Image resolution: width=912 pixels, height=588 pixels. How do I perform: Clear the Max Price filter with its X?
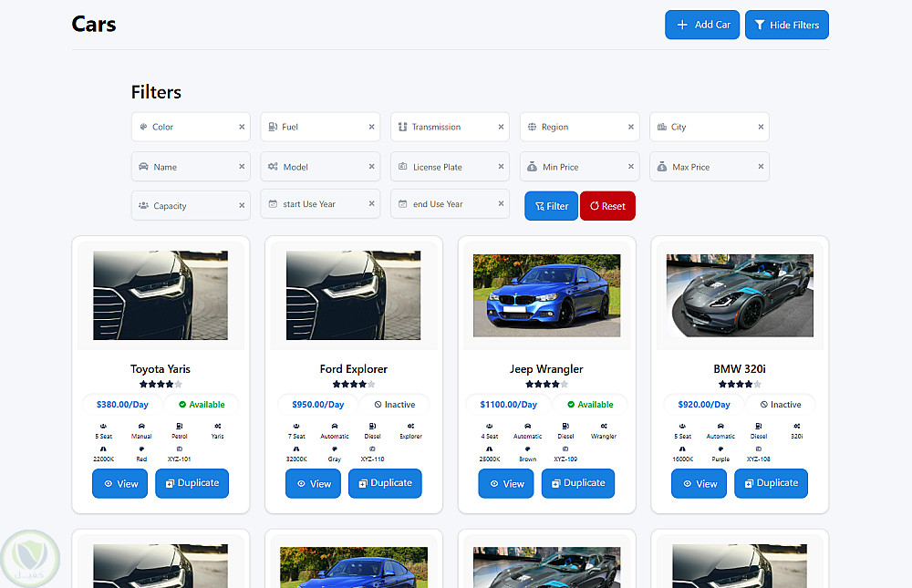761,166
